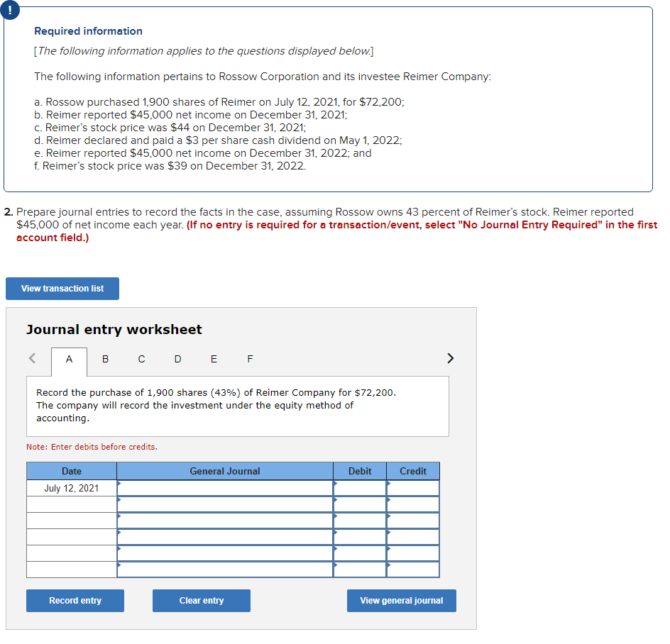Click first row Debit field
Screen dimensions: 670x644
click(360, 488)
